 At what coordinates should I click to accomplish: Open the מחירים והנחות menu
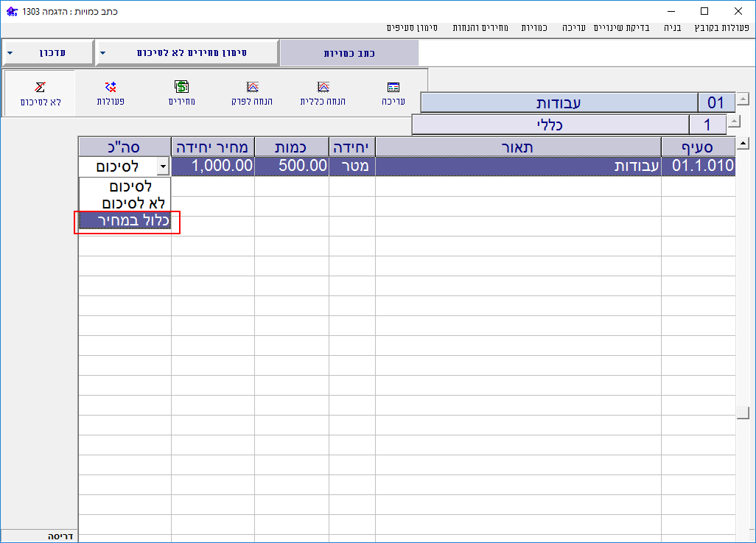tap(482, 27)
